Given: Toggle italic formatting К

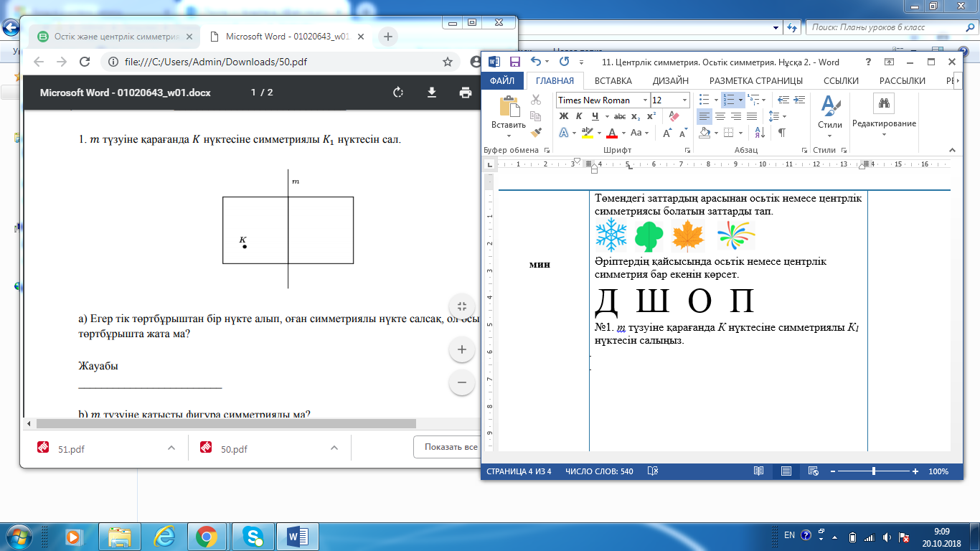Looking at the screenshot, I should [579, 116].
